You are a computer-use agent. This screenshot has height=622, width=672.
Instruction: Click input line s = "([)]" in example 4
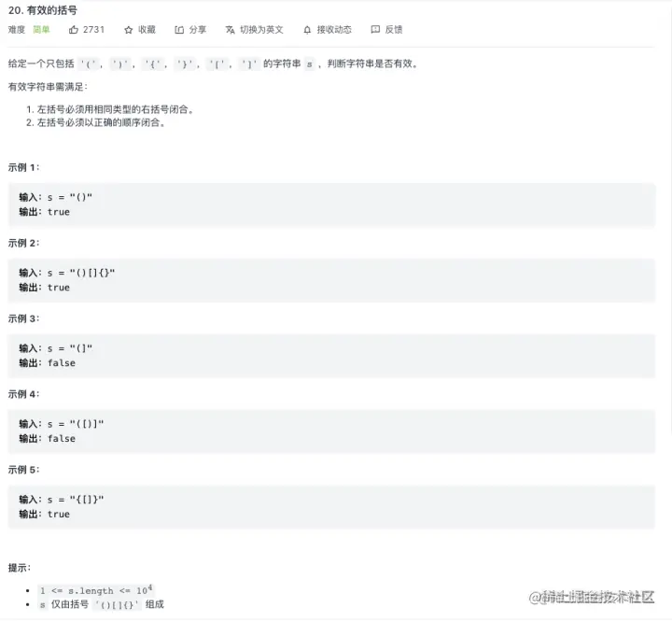tap(62, 424)
